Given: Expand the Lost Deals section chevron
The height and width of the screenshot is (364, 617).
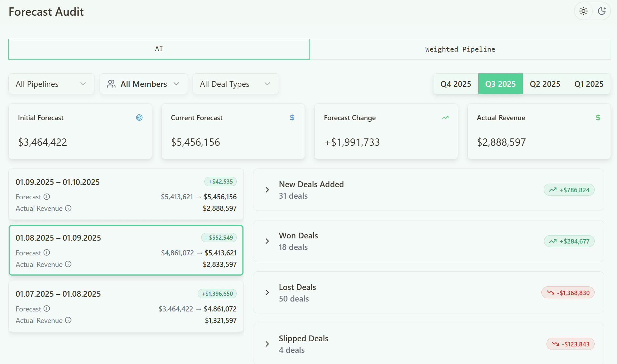Looking at the screenshot, I should point(267,293).
